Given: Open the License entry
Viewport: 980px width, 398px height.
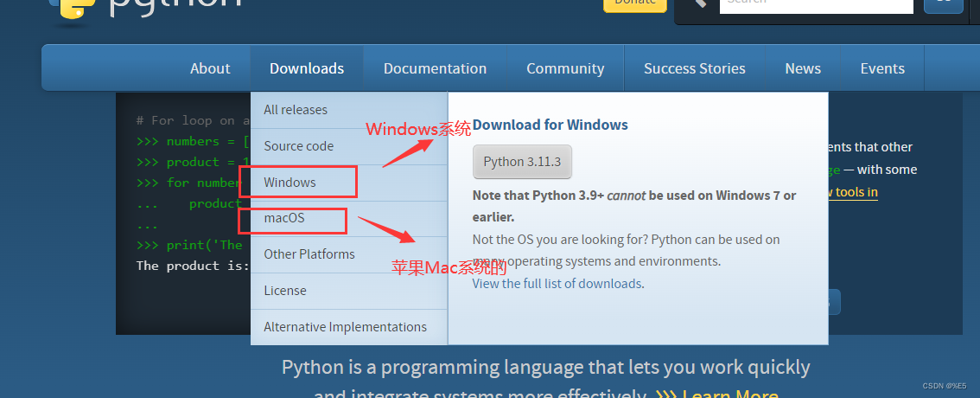Looking at the screenshot, I should click(x=349, y=291).
